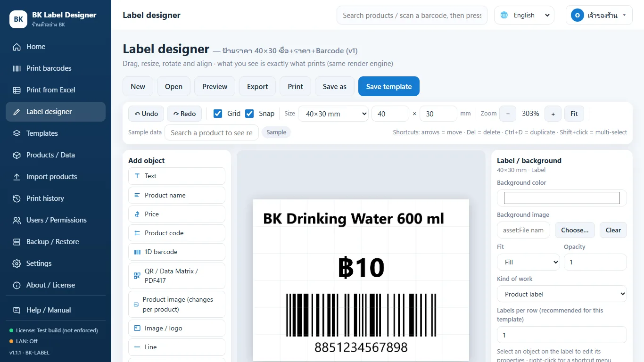Screen dimensions: 644x362
Task: Click the New button
Action: pos(138,86)
